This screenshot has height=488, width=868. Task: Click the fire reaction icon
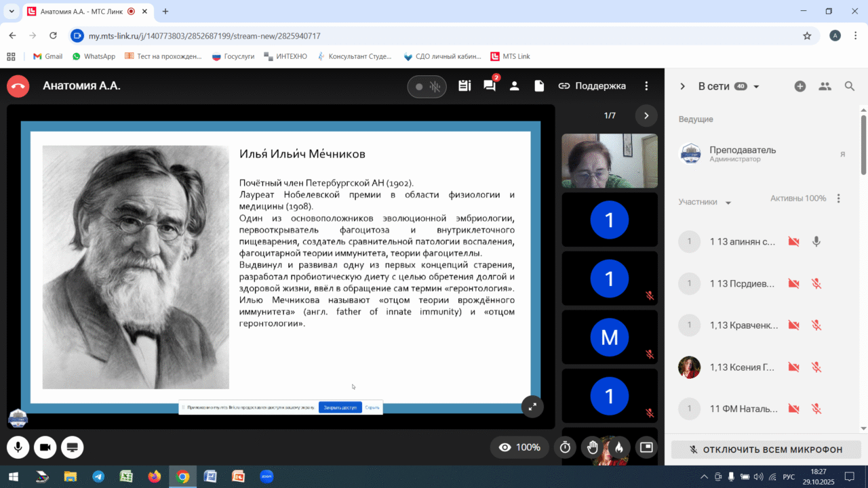click(x=618, y=447)
